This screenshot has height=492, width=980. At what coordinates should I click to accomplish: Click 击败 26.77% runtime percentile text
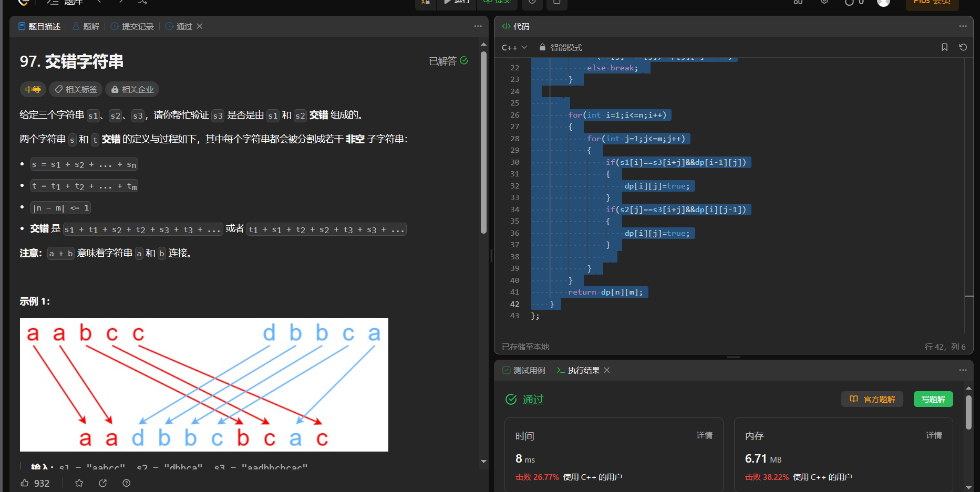(x=537, y=477)
